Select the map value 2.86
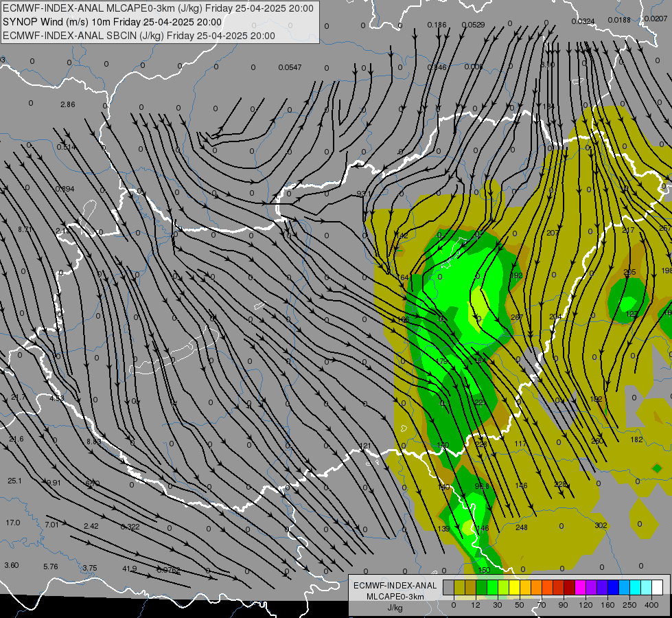The width and height of the screenshot is (672, 618). pos(68,104)
